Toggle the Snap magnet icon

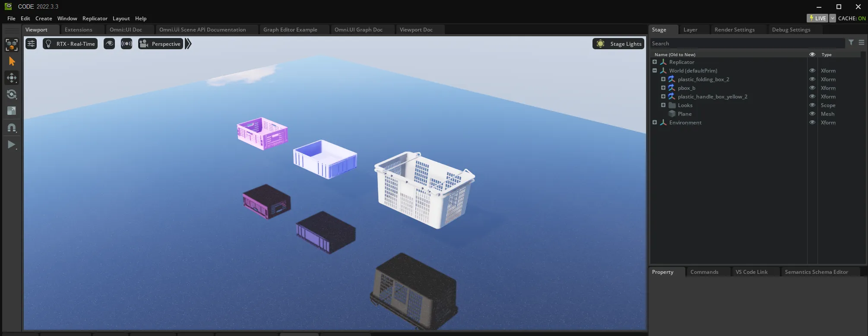coord(12,128)
